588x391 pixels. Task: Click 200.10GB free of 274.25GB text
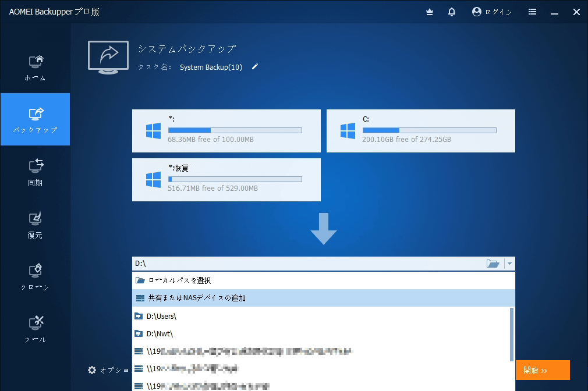click(406, 140)
